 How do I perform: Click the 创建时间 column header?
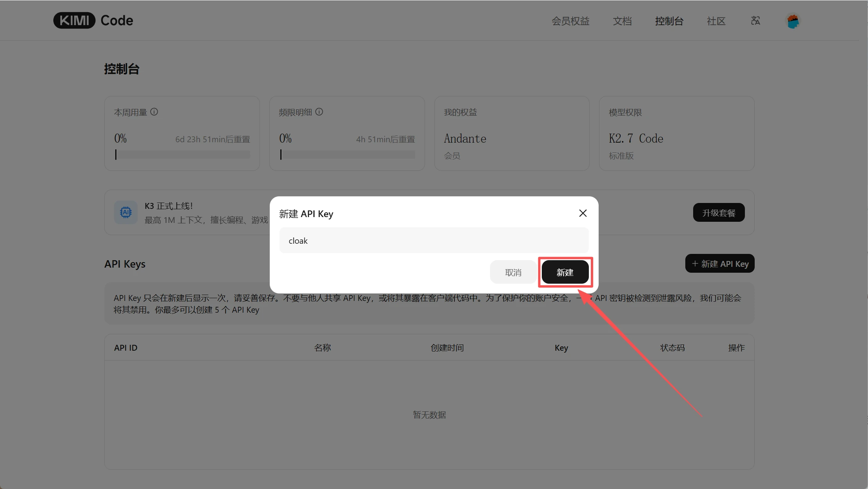tap(447, 348)
